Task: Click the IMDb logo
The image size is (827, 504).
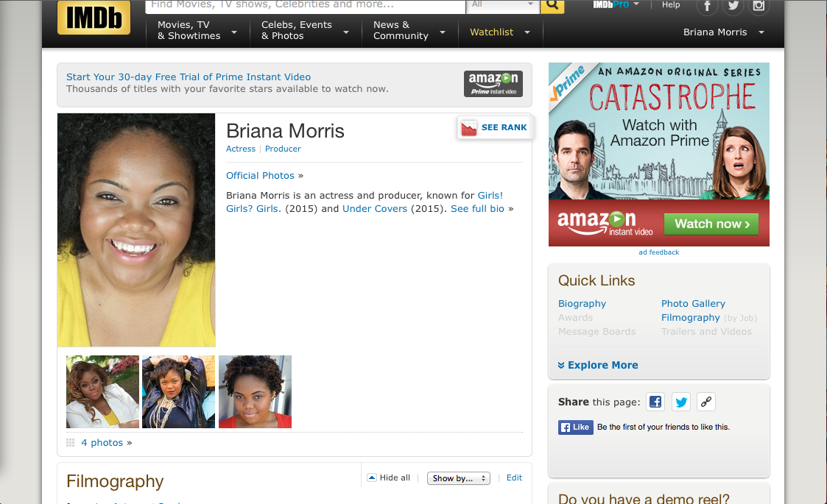Action: (x=94, y=18)
